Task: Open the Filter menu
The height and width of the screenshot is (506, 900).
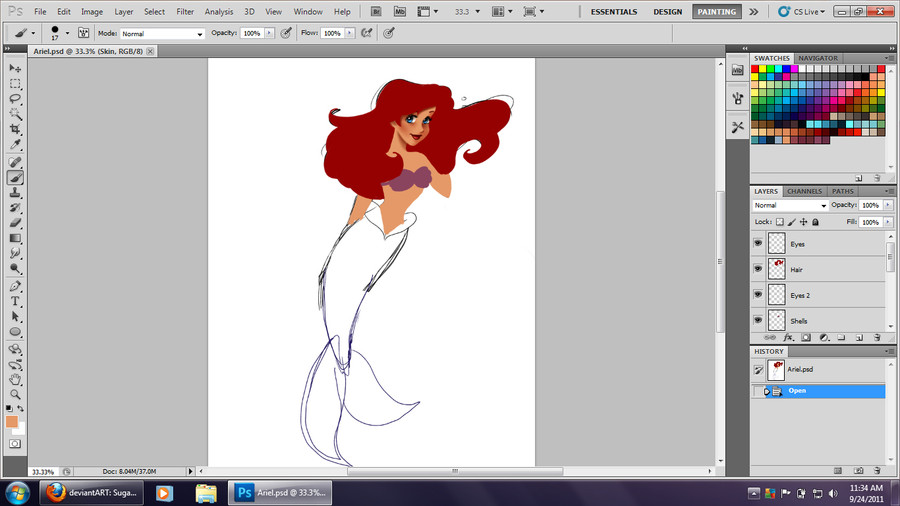Action: 185,11
